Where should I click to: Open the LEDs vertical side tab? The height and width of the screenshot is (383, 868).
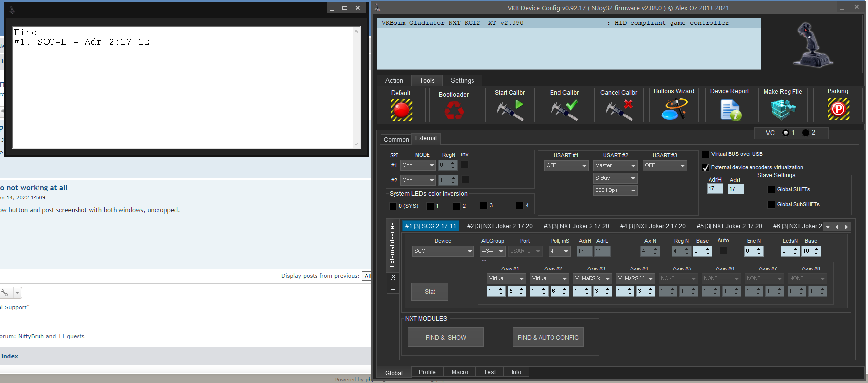[x=393, y=283]
